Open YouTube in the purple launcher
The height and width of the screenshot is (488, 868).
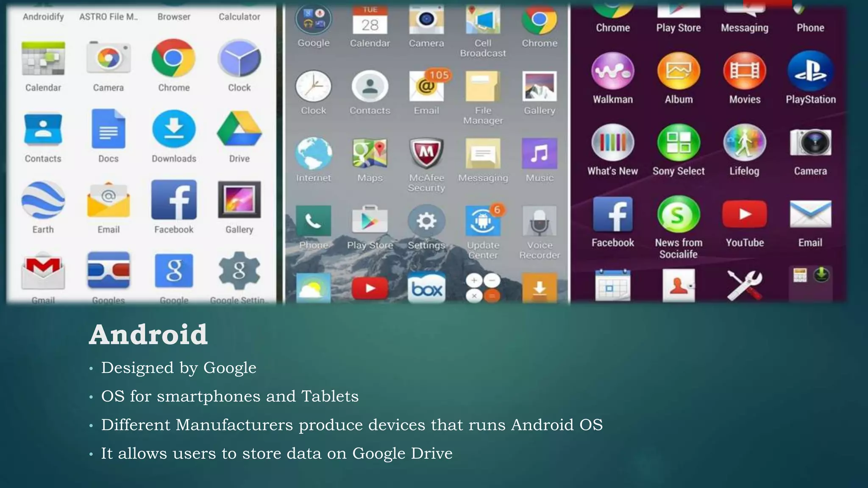(x=745, y=214)
